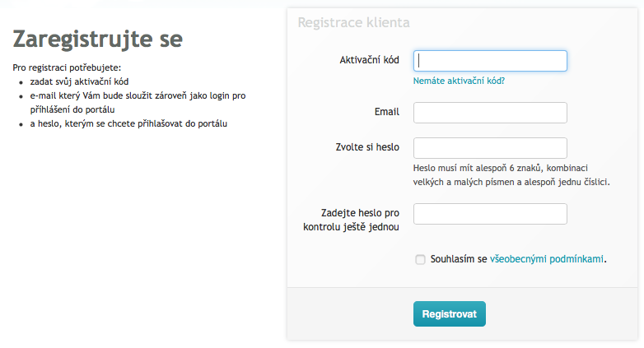Check the Souhlasím se agreement checkbox
The height and width of the screenshot is (348, 644).
coord(420,259)
